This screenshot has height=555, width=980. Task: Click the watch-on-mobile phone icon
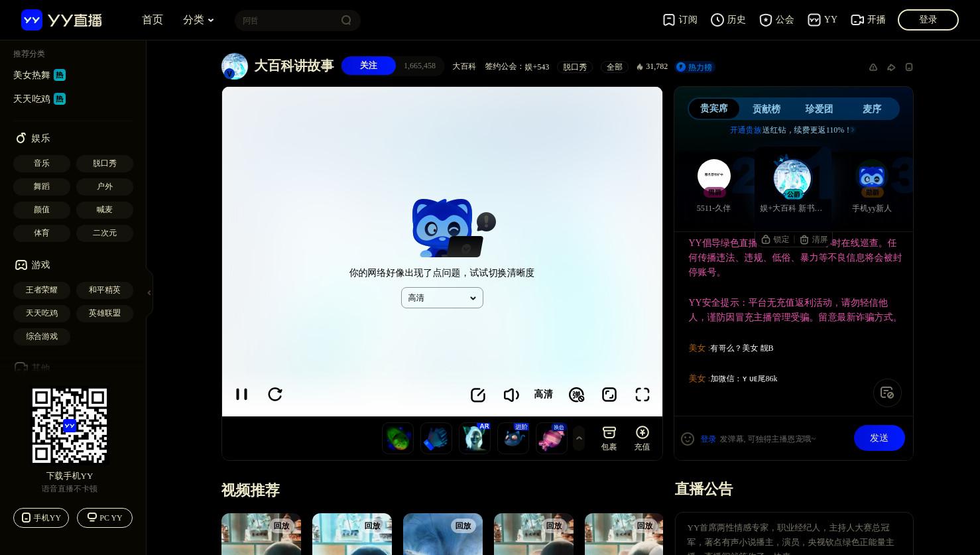pyautogui.click(x=909, y=67)
